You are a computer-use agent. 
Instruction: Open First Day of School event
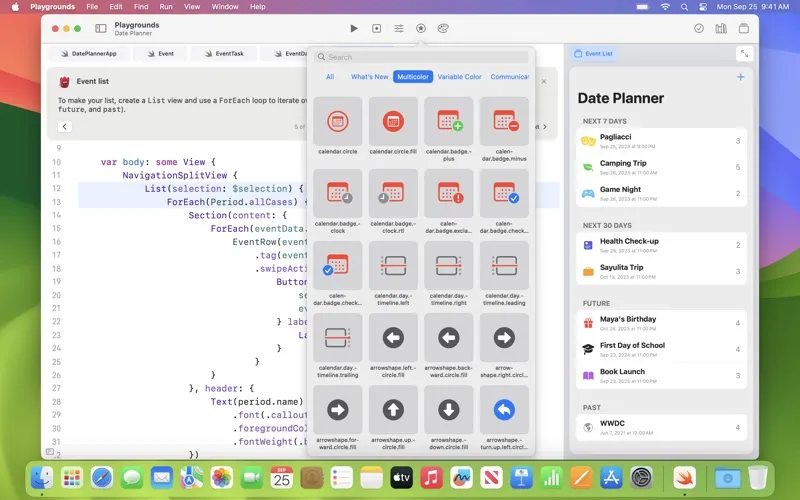click(661, 349)
